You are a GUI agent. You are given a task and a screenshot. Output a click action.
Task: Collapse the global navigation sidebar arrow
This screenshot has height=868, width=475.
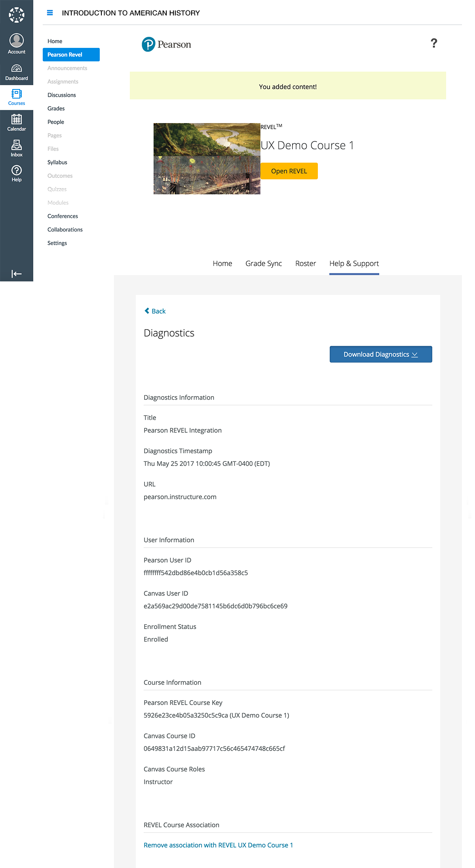click(17, 274)
